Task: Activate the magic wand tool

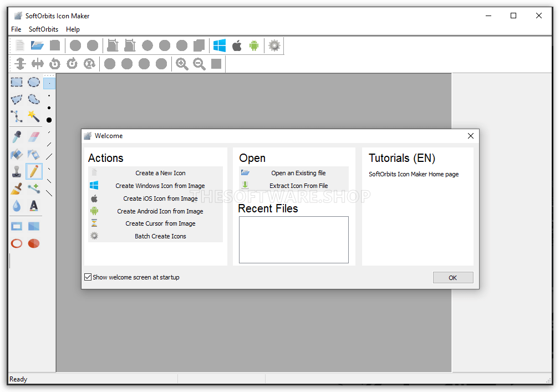Action: (34, 116)
